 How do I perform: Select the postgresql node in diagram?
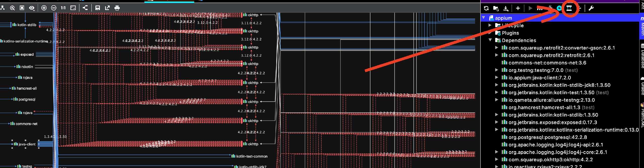coord(24,99)
